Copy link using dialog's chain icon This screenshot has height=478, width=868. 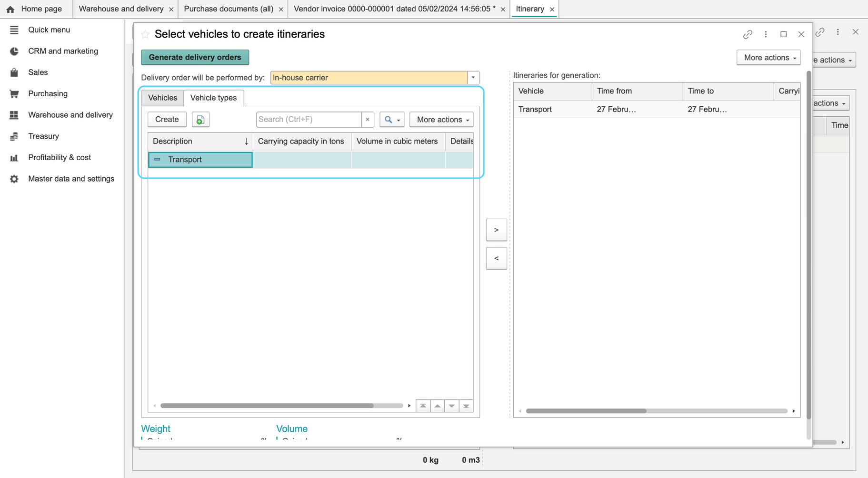coord(748,34)
